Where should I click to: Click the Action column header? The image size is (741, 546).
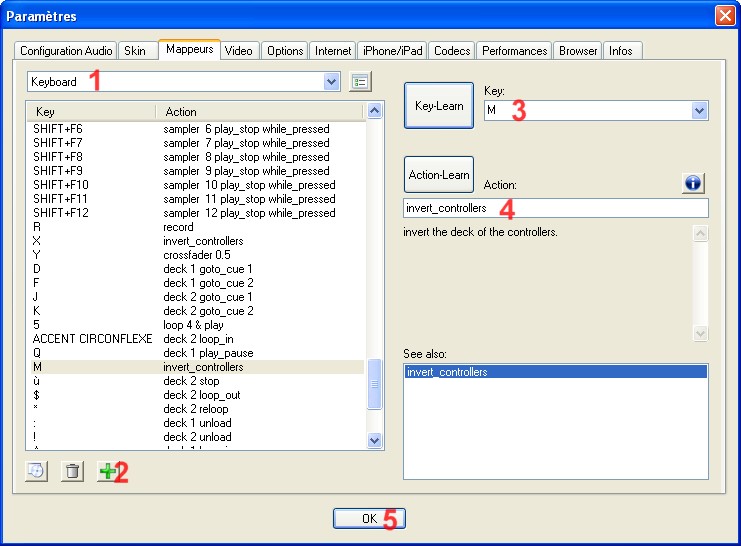[x=260, y=112]
